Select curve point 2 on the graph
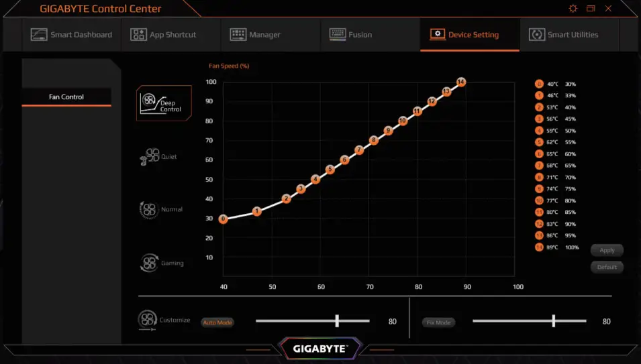641x364 pixels. pos(286,198)
